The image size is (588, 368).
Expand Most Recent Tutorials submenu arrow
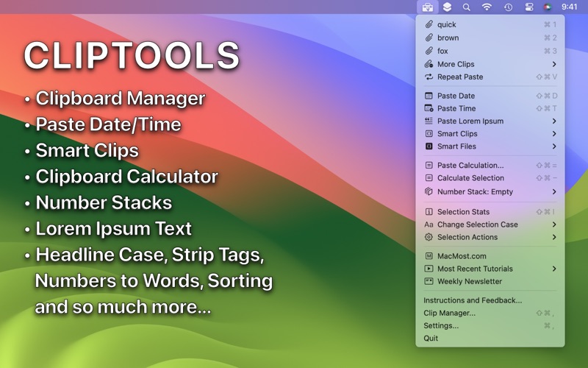point(554,269)
